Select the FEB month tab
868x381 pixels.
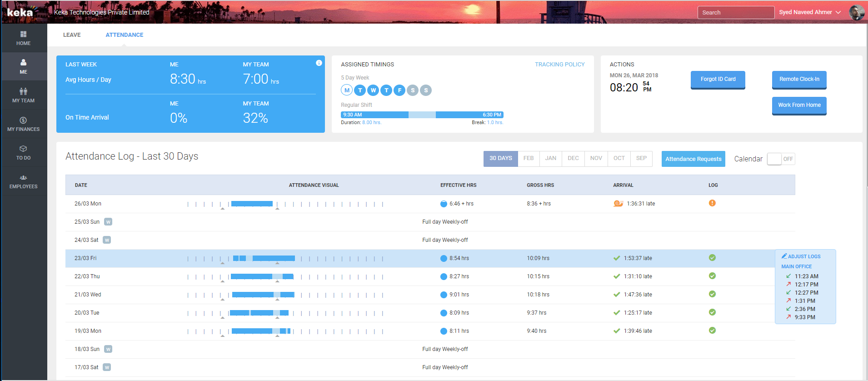point(529,159)
